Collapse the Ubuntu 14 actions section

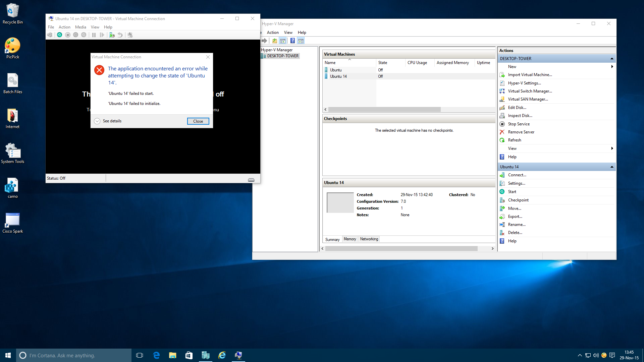pyautogui.click(x=612, y=167)
